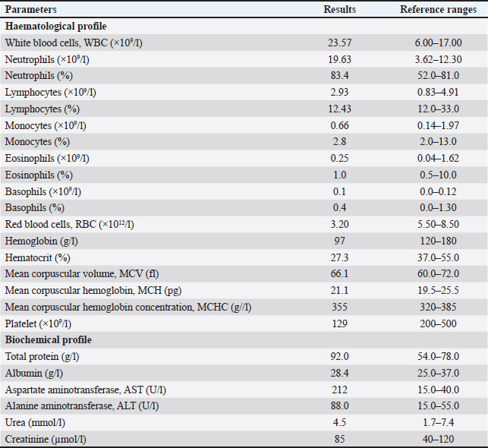The image size is (488, 448).
Task: Click the WBC result value 23.57
Action: point(340,44)
